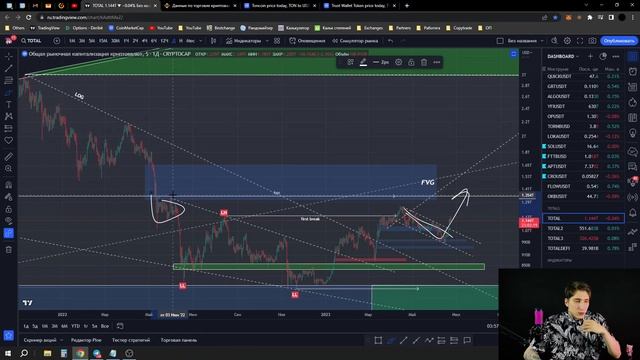Select SOLUSDT row in watchlist
640x360 pixels.
tap(584, 146)
